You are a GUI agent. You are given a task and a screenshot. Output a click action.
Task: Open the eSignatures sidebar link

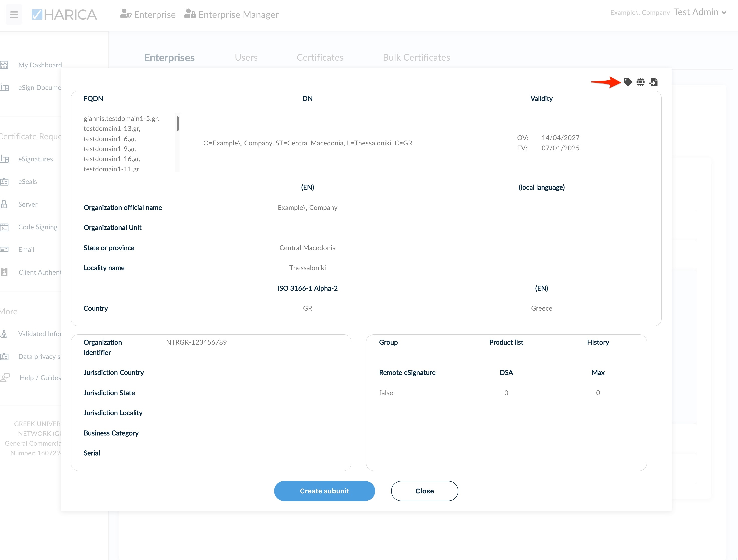(x=35, y=159)
